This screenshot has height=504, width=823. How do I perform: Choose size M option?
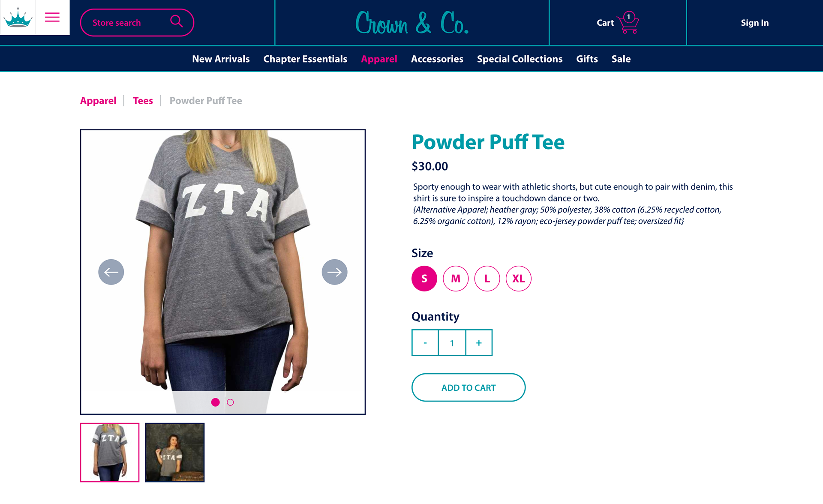[456, 279]
